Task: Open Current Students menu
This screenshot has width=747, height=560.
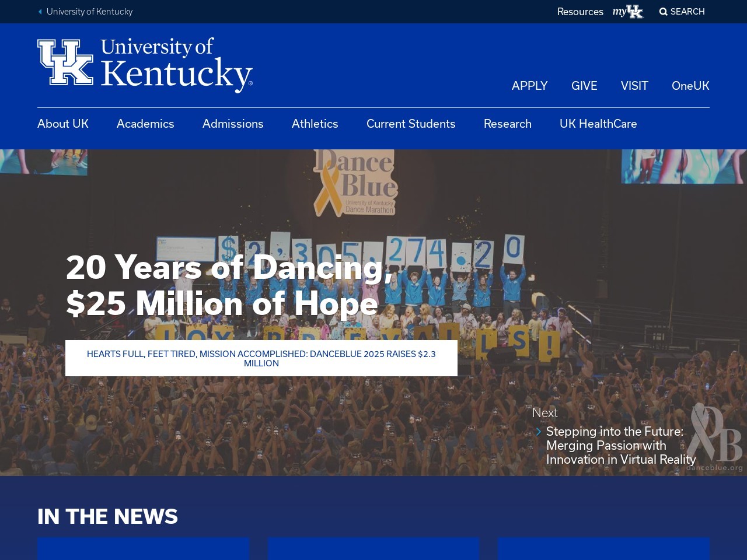Action: [x=411, y=124]
